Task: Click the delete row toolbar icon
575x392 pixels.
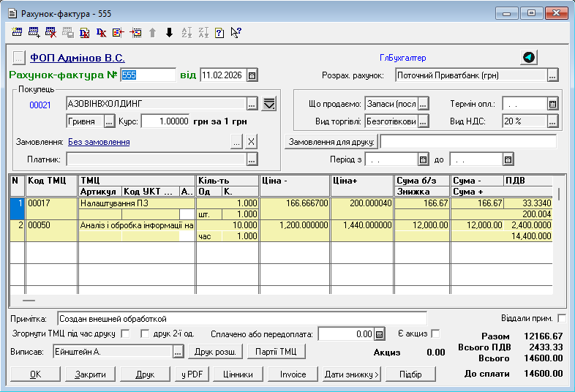Action: point(50,32)
